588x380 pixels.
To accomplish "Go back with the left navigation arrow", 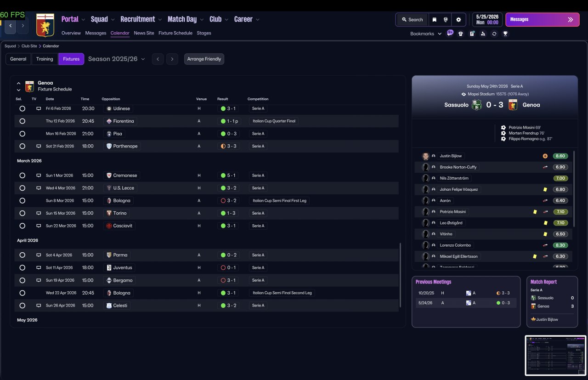I will coord(11,26).
